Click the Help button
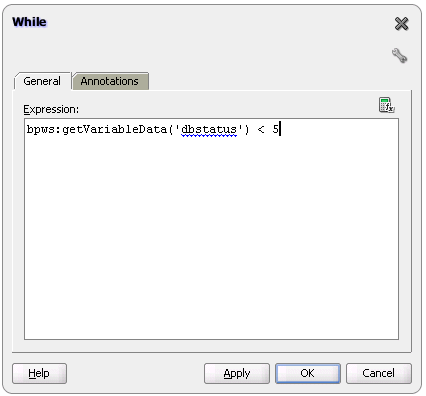The image size is (426, 396). tap(39, 373)
